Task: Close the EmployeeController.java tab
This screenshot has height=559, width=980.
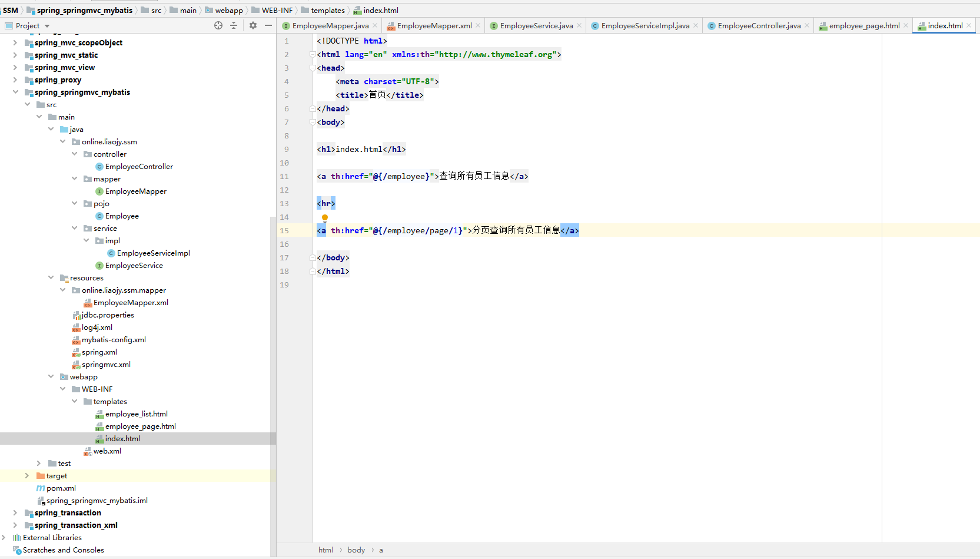Action: point(807,25)
